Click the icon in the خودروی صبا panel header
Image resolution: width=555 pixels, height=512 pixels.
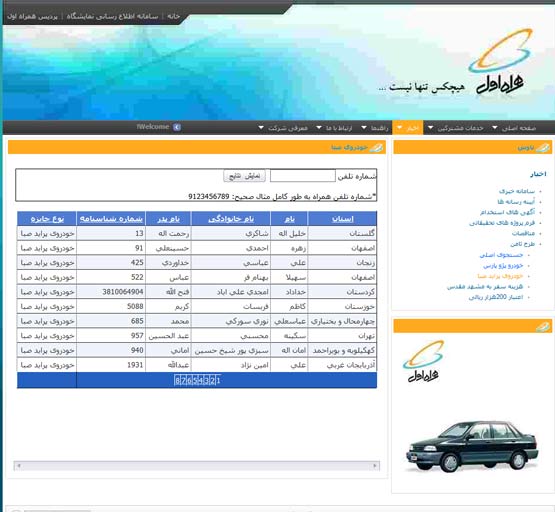pyautogui.click(x=376, y=148)
